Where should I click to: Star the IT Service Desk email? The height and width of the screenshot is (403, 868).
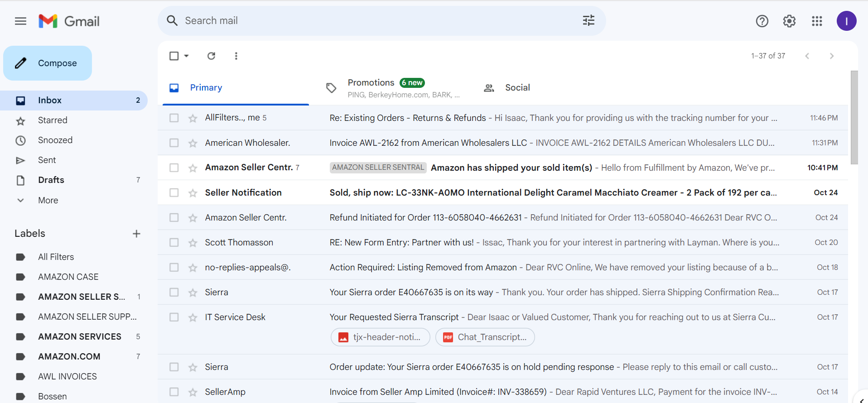coord(193,317)
